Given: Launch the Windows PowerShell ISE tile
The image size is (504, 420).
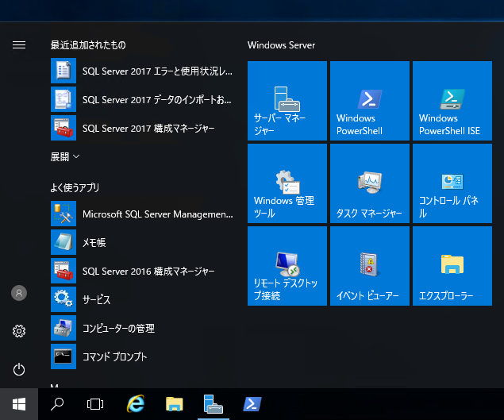Looking at the screenshot, I should 452,101.
